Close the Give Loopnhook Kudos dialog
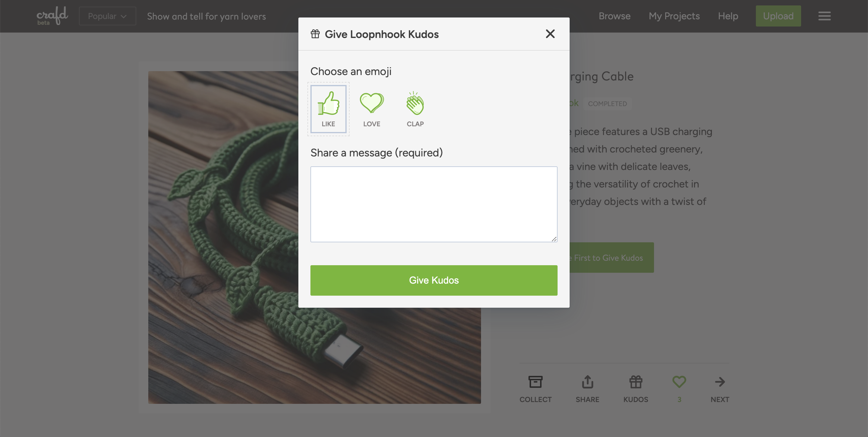 tap(550, 34)
